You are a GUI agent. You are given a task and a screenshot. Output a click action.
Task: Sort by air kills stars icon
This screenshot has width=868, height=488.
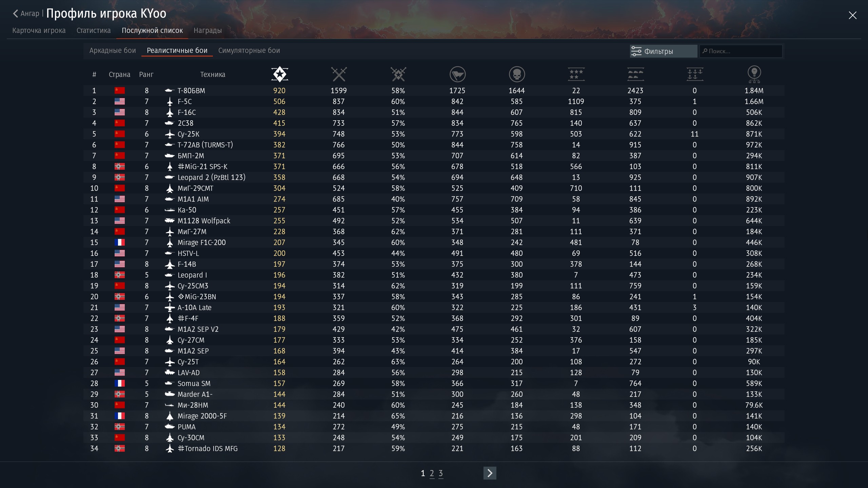pyautogui.click(x=576, y=74)
